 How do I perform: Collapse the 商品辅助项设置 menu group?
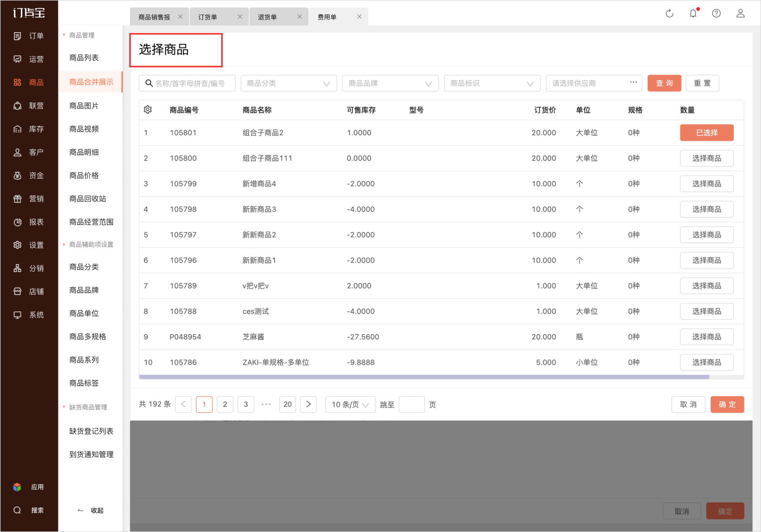pyautogui.click(x=88, y=244)
